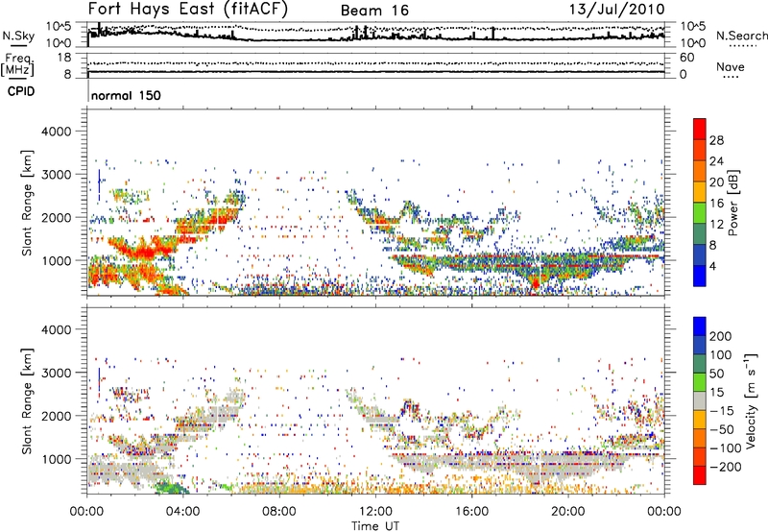Click the 60 tick on the Nave axis
Screen dimensions: 768x532
click(686, 58)
